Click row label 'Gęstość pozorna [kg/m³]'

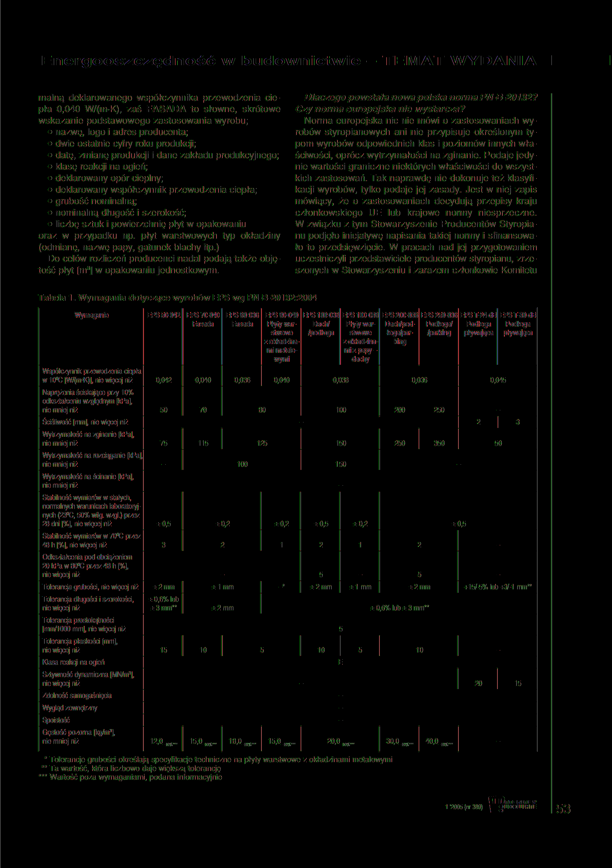(x=78, y=733)
